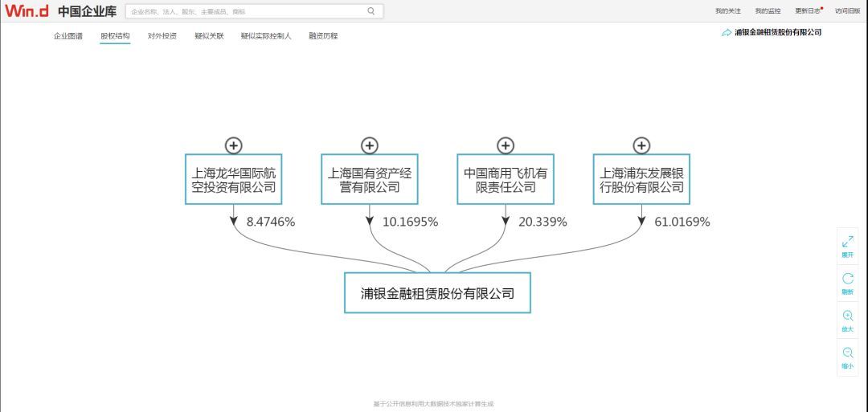Viewport: 868px width, 412px height.
Task: Click the 8.4746% share percentage
Action: pos(271,222)
